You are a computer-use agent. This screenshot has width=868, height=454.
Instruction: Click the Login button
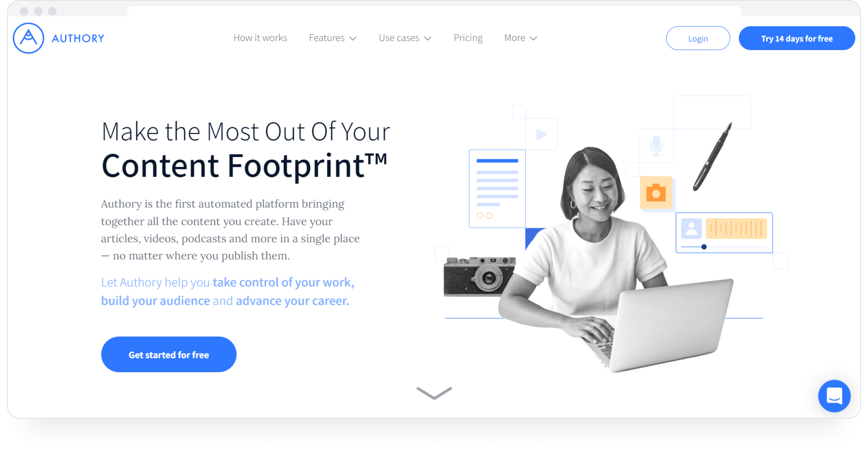(699, 38)
